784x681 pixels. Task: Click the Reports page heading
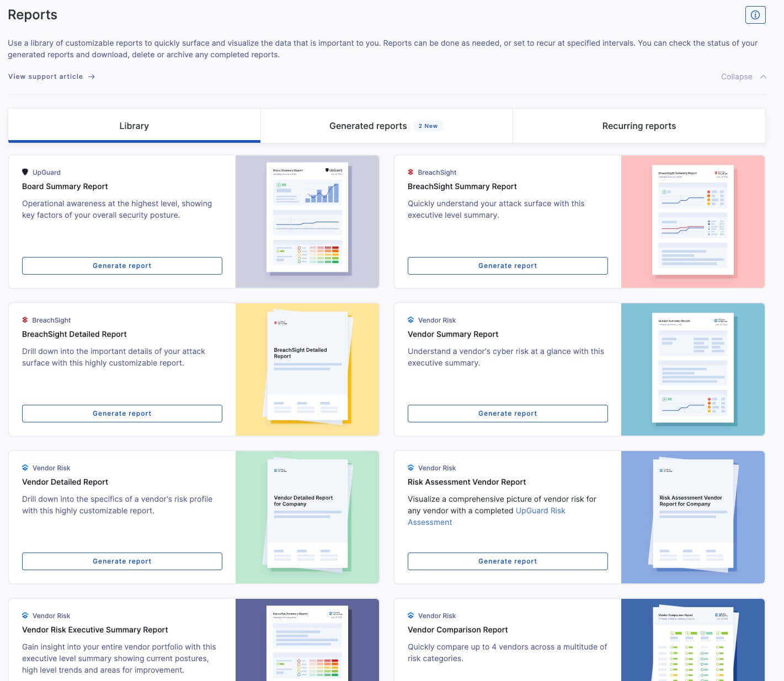[x=33, y=15]
